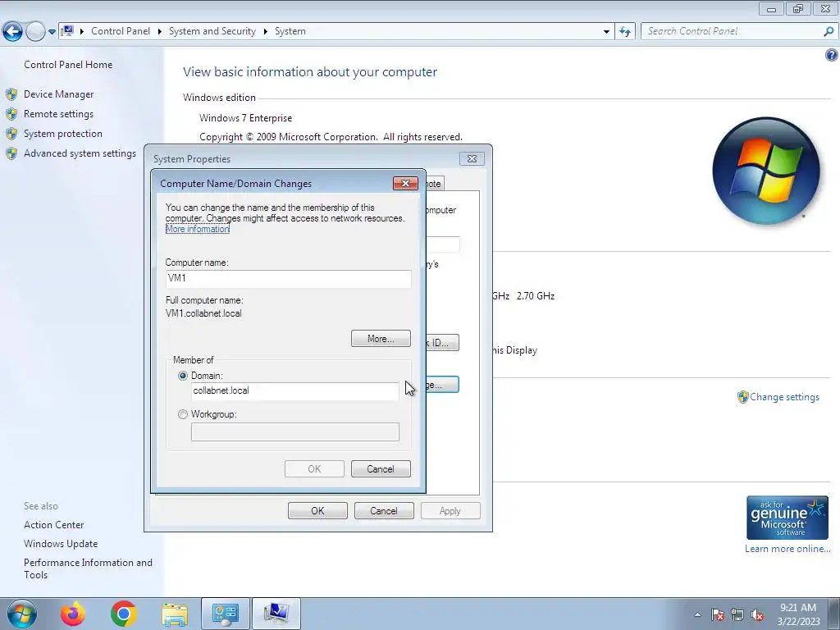Click the network tray icon
The width and height of the screenshot is (840, 630).
point(737,615)
